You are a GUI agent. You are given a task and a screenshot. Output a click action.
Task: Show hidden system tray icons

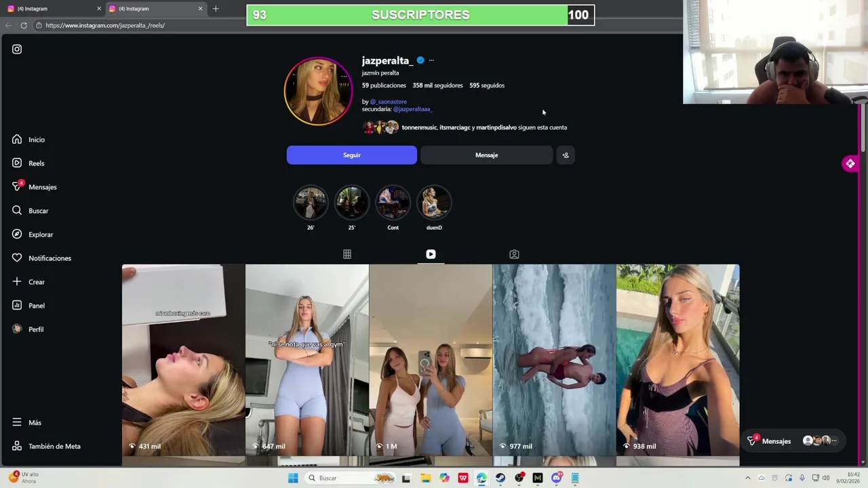[x=748, y=478]
